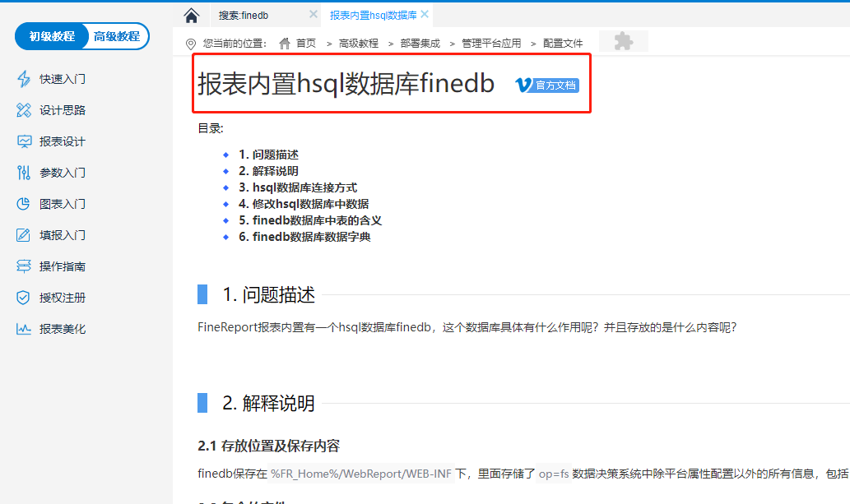Image resolution: width=850 pixels, height=504 pixels.
Task: Open 快速入门 in sidebar
Action: tap(63, 79)
